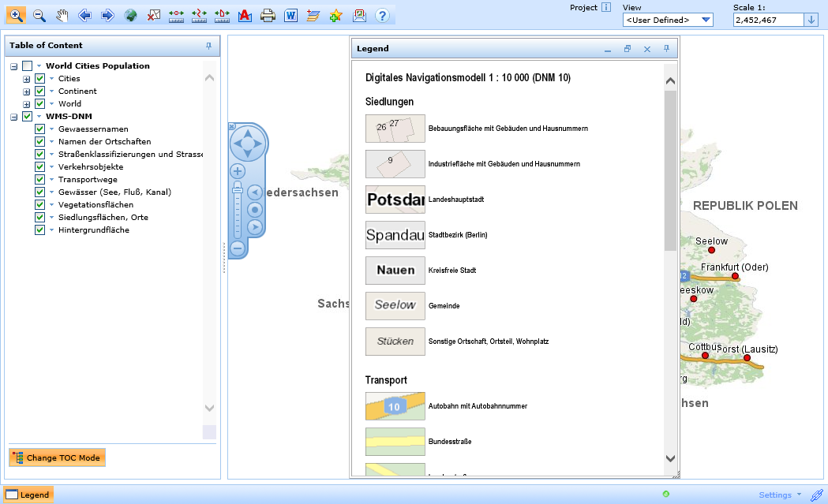Activate the Pan hand tool

click(61, 15)
